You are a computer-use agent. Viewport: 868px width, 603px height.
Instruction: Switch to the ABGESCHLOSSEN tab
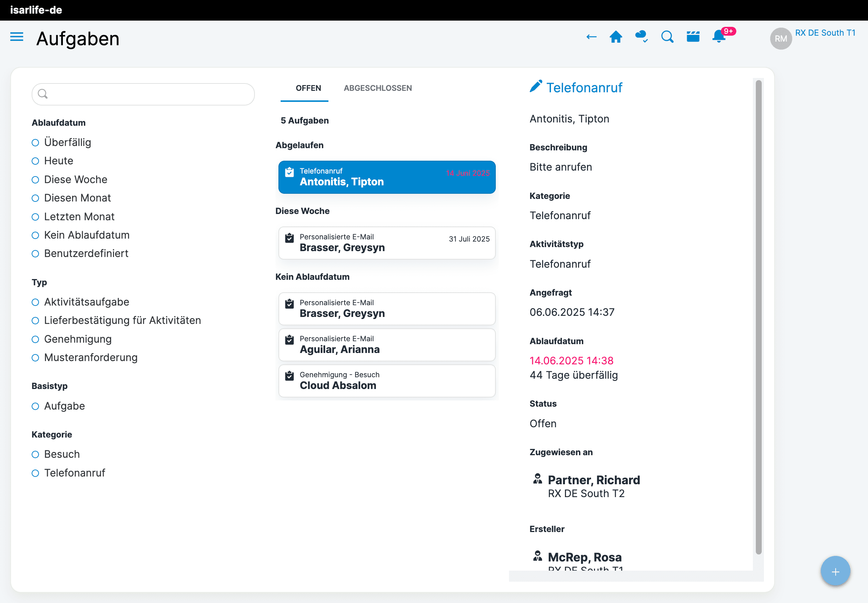377,88
